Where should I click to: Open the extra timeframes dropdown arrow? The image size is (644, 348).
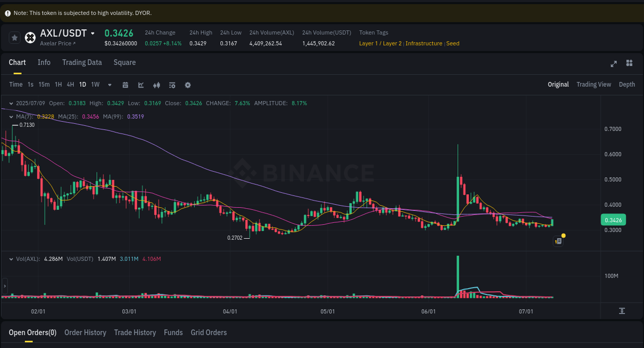[x=109, y=85]
